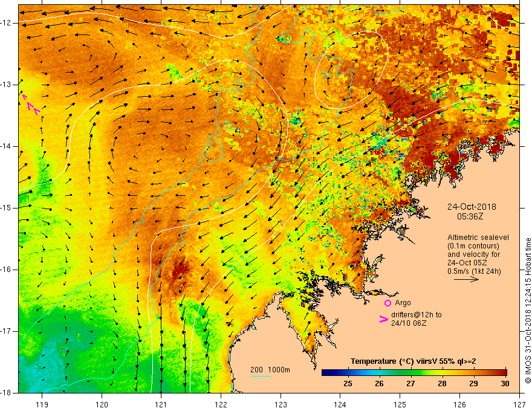The height and width of the screenshot is (411, 532).
Task: Click the latitude axis label -15
Action: click(x=7, y=208)
